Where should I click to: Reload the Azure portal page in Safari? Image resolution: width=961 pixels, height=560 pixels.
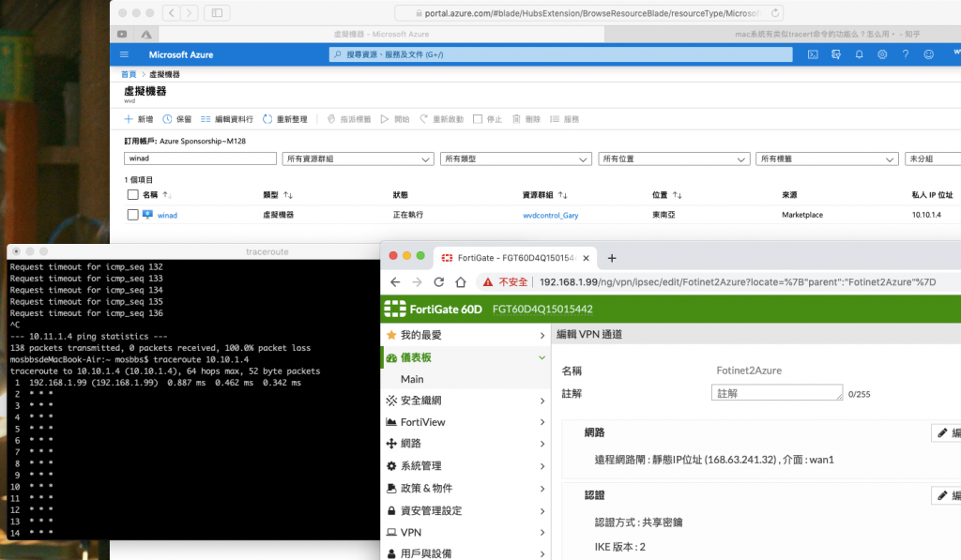pos(775,13)
